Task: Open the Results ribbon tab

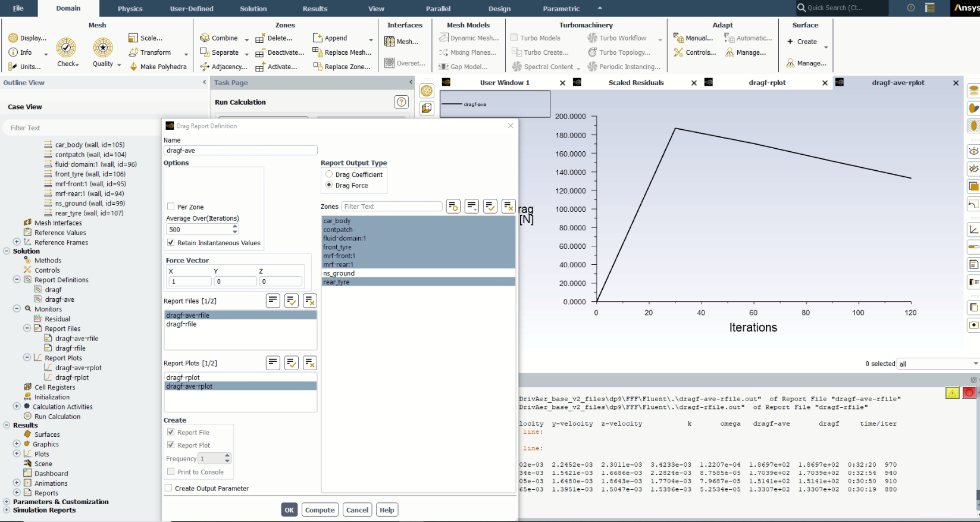Action: tap(315, 8)
